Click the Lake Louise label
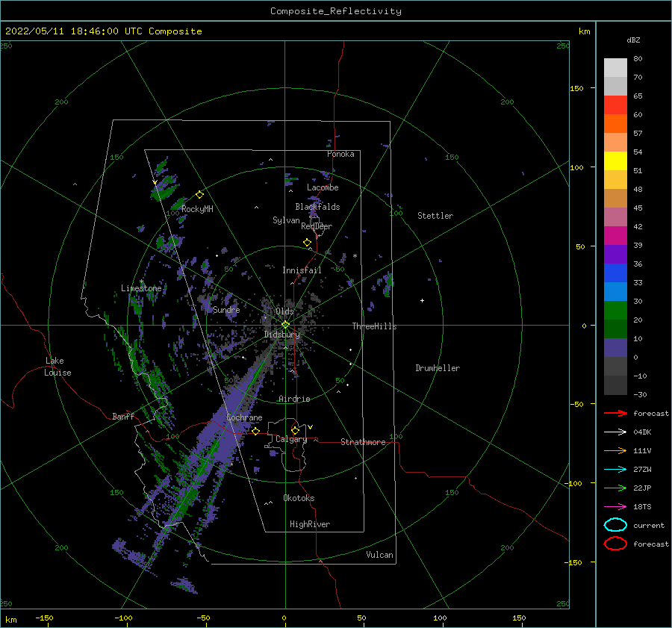The height and width of the screenshot is (628, 672). click(57, 367)
